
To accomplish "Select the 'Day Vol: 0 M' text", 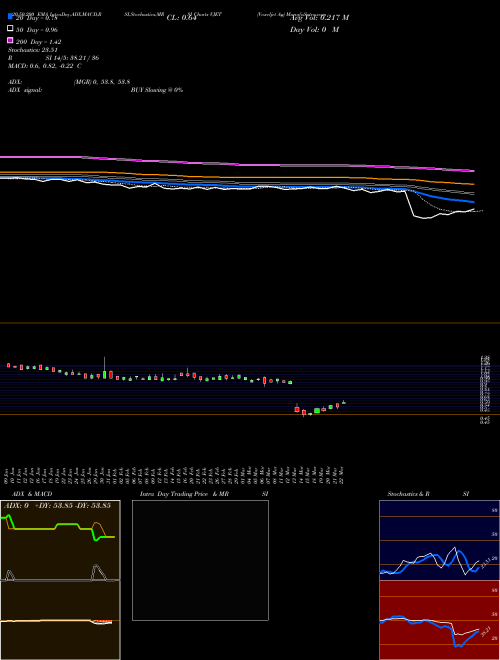I will tap(314, 29).
